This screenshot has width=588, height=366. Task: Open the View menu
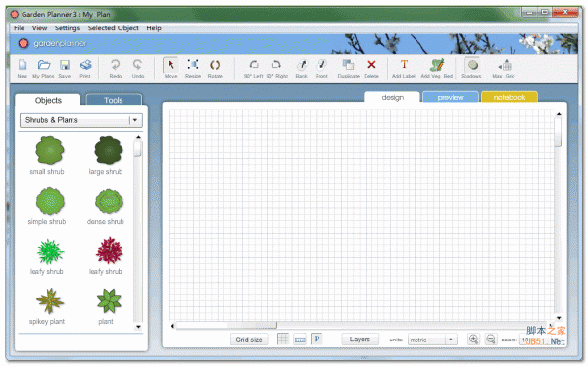(39, 28)
